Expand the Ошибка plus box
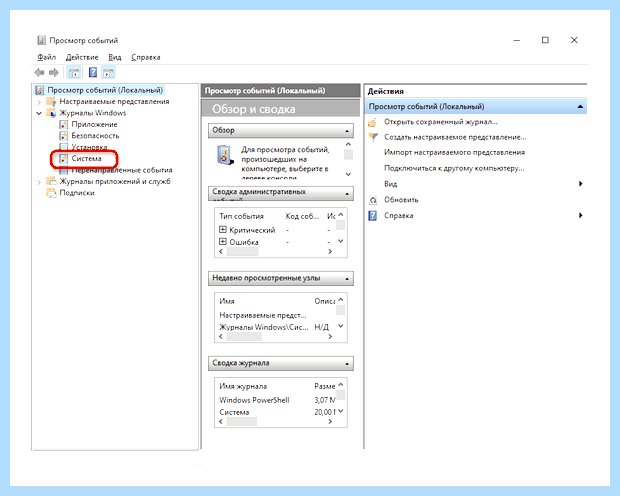The image size is (620, 496). 223,241
